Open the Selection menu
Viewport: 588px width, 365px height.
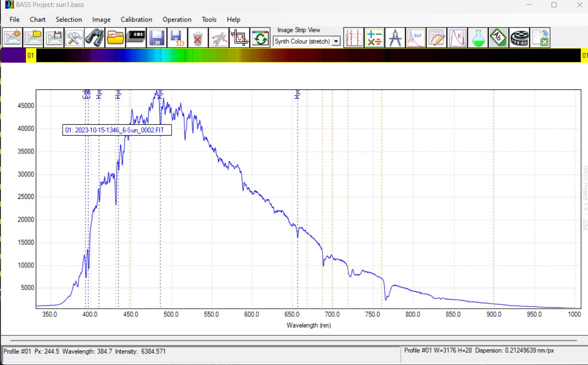tap(69, 20)
